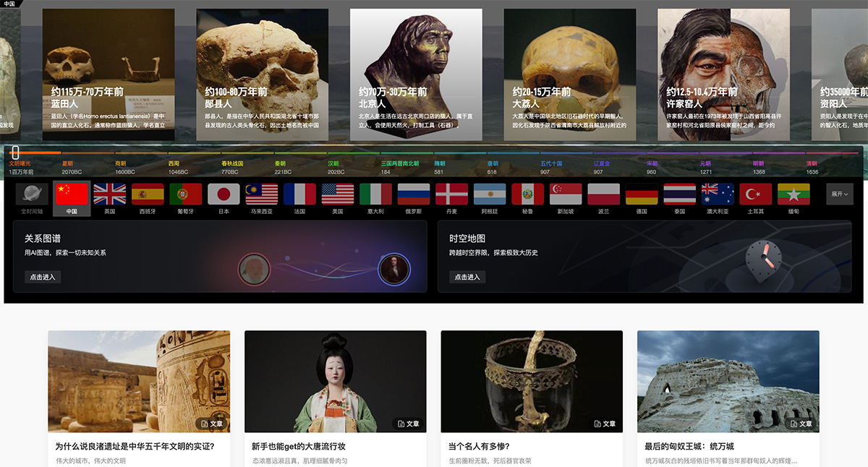Screen dimensions: 868x467
Task: Select the China flag icon
Action: (72, 194)
